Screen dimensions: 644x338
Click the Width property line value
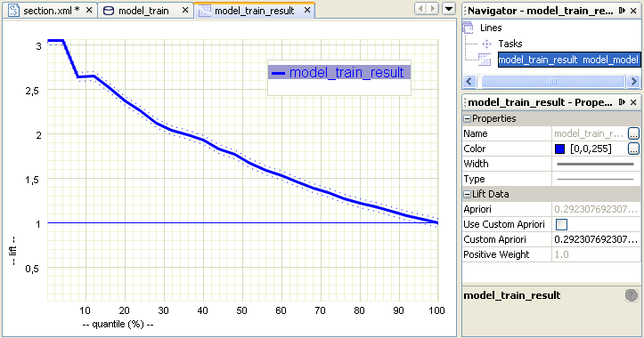[x=596, y=164]
